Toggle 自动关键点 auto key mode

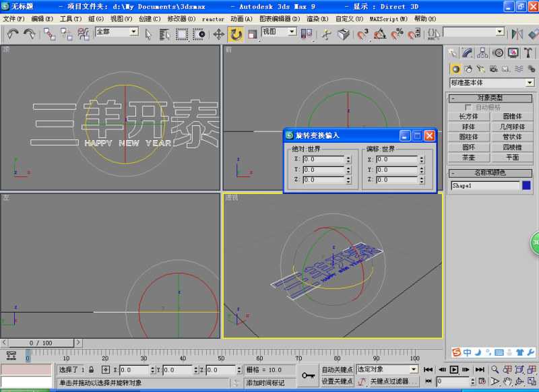[x=337, y=370]
